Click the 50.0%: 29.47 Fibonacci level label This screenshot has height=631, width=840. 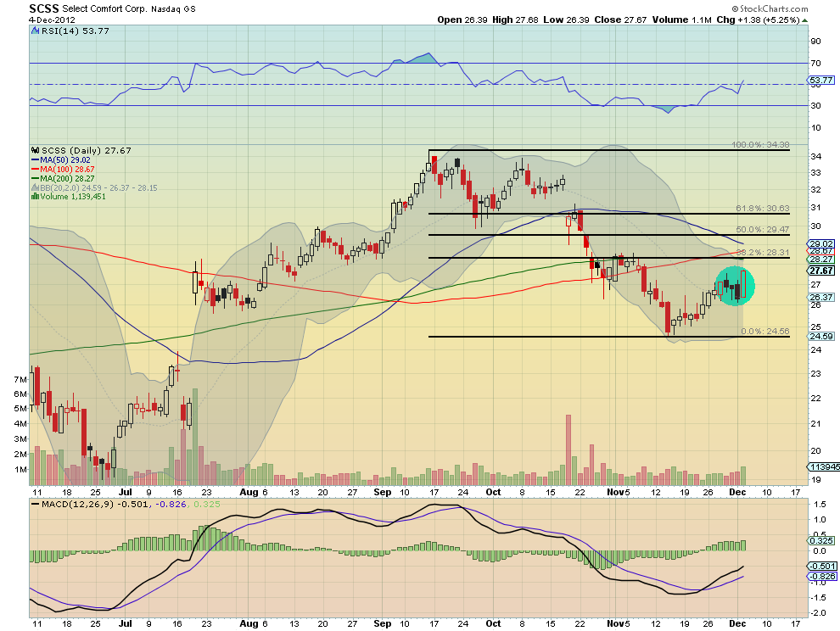[762, 229]
